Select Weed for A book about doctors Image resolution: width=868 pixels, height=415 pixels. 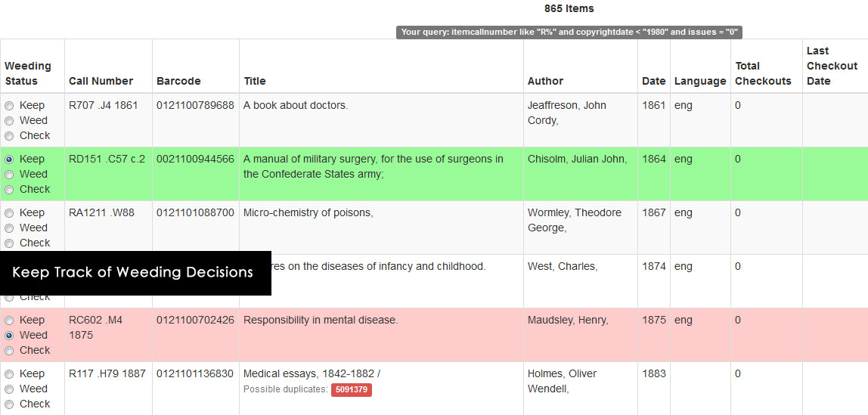point(9,121)
